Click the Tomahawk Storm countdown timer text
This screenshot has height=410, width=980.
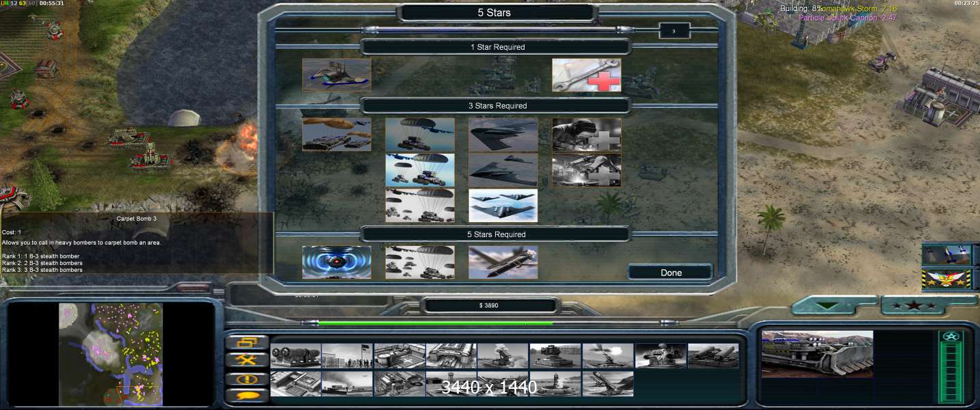click(858, 8)
